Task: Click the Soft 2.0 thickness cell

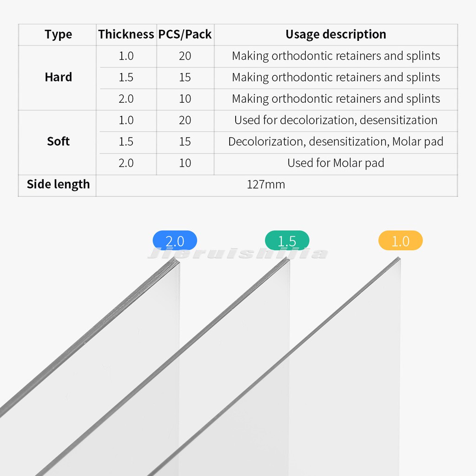Action: pyautogui.click(x=126, y=163)
